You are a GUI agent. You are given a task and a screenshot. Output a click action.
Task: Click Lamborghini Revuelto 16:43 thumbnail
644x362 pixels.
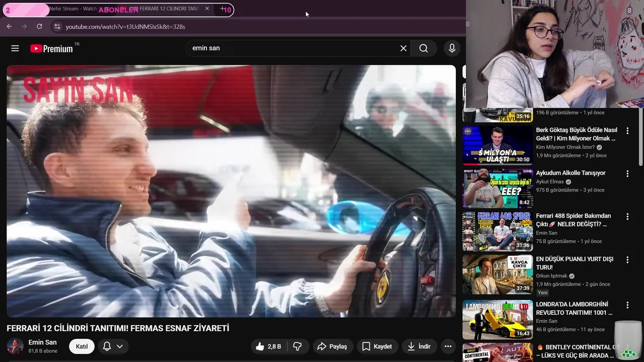(x=498, y=320)
